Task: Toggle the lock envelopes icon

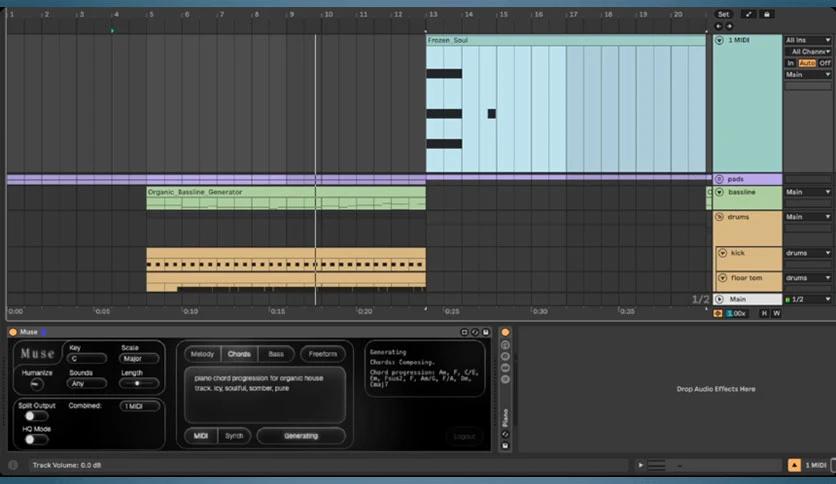Action: pos(767,14)
